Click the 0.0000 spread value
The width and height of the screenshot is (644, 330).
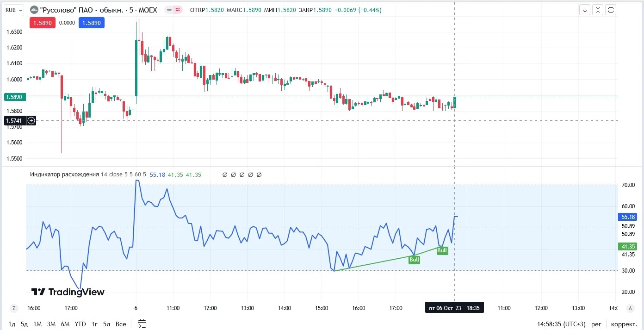pyautogui.click(x=67, y=22)
